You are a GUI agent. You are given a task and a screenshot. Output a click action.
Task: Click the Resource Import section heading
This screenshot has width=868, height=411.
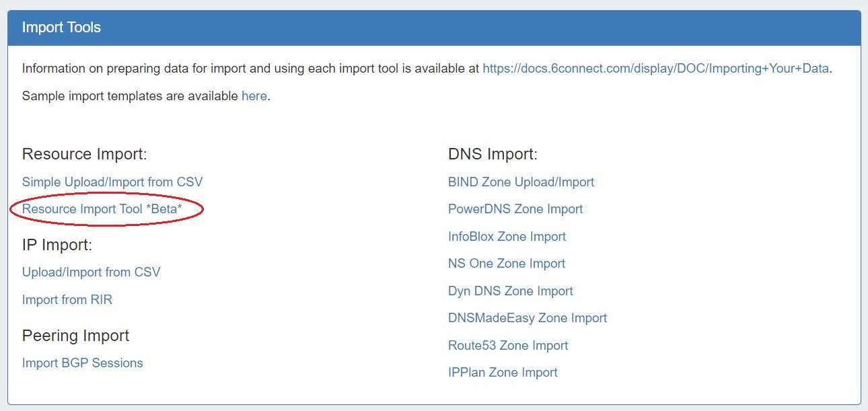coord(84,154)
